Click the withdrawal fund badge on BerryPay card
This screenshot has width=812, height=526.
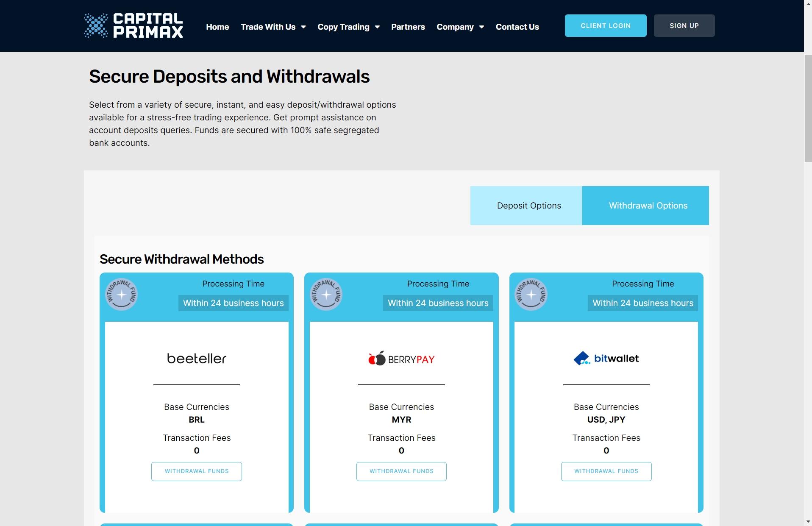click(x=326, y=294)
